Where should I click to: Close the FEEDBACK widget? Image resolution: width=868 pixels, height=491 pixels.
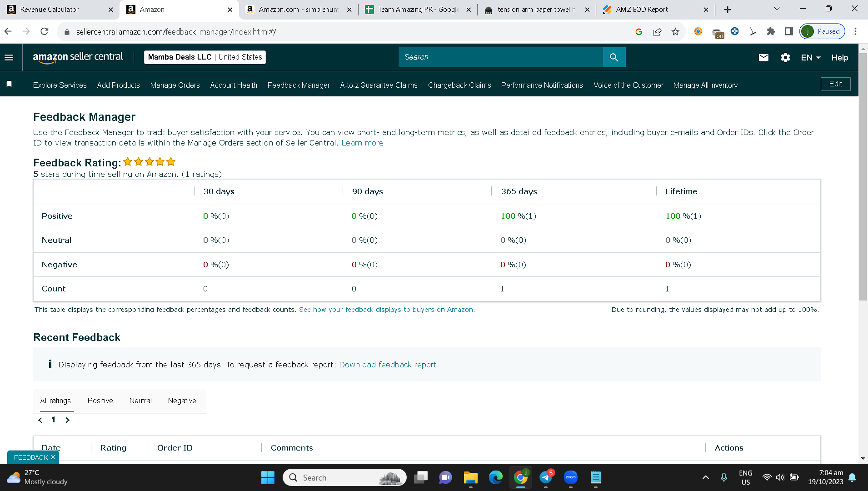(x=53, y=457)
